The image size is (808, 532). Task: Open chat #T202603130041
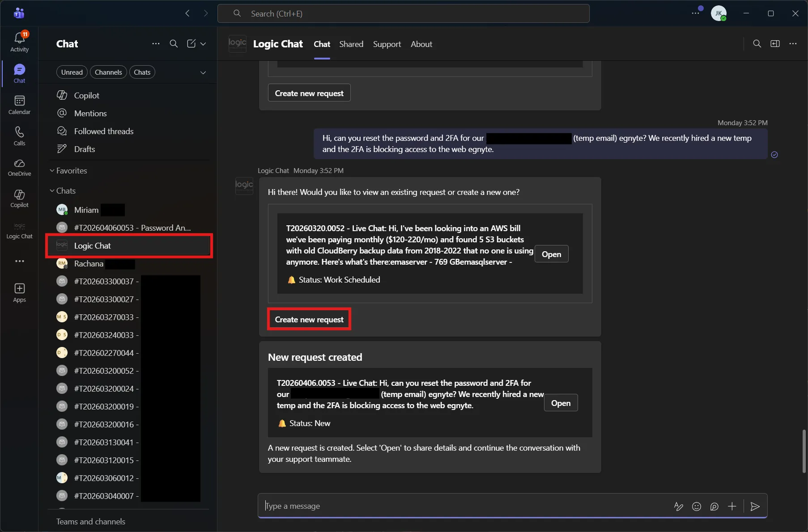point(129,442)
